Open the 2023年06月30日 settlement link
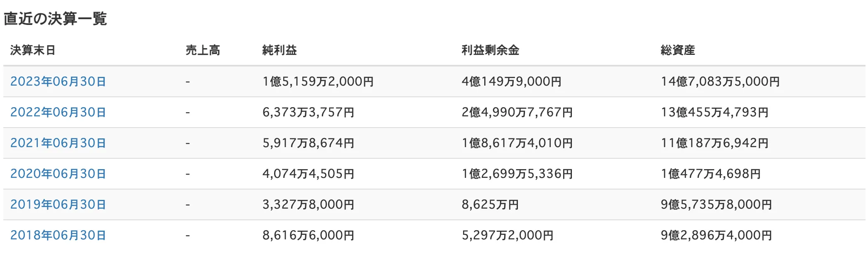The height and width of the screenshot is (256, 868). pyautogui.click(x=58, y=81)
